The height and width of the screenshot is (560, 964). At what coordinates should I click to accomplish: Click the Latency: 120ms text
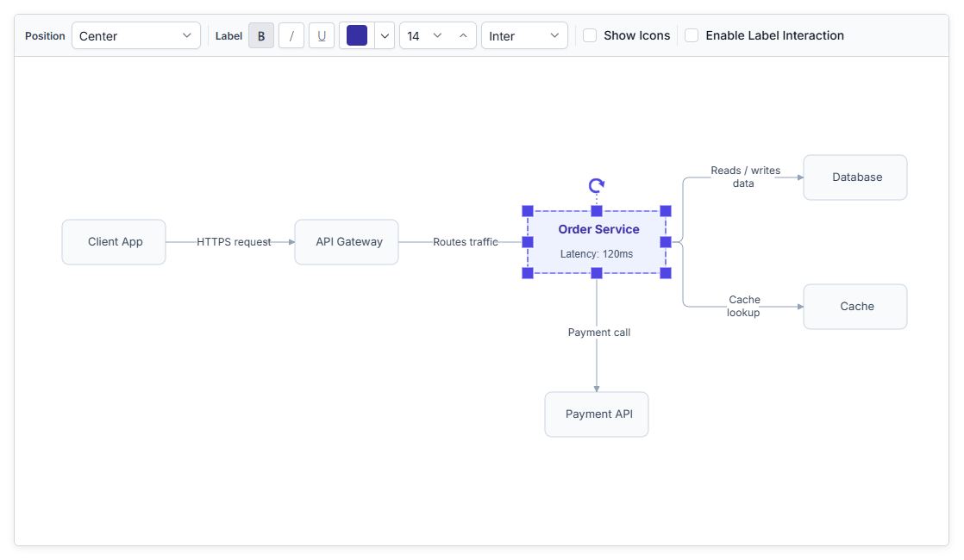point(597,253)
